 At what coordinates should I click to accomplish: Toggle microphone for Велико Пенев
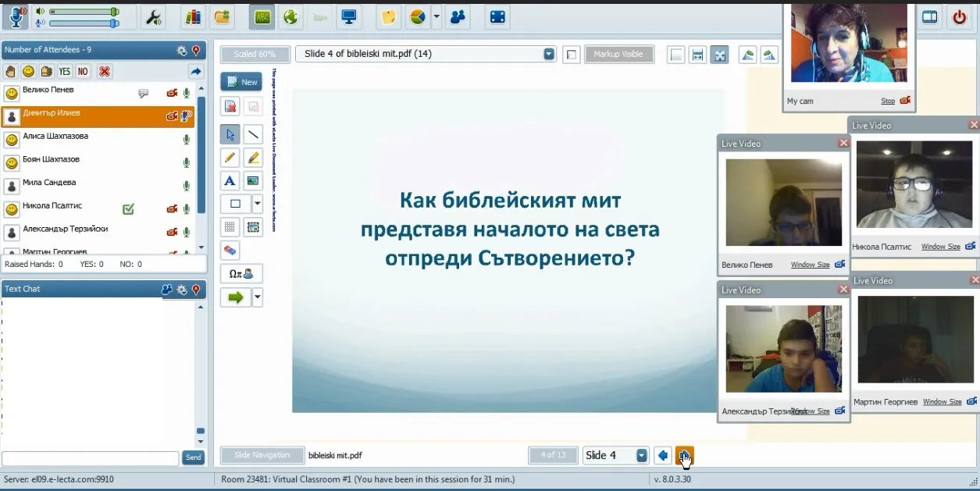click(187, 94)
